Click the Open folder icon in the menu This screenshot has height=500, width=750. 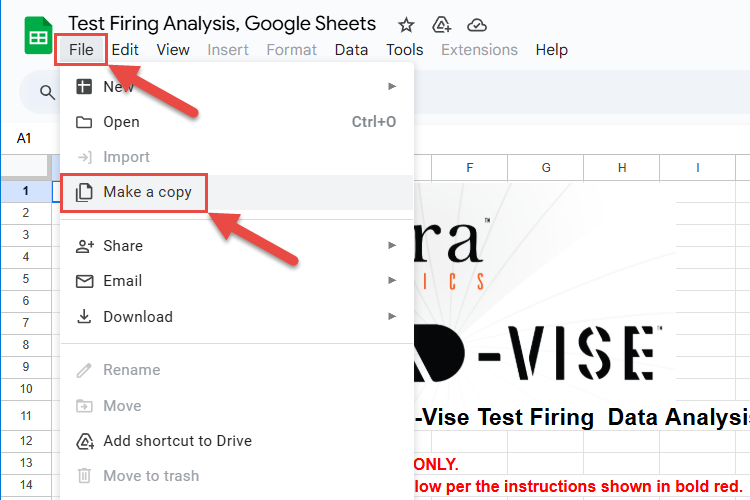(x=84, y=122)
